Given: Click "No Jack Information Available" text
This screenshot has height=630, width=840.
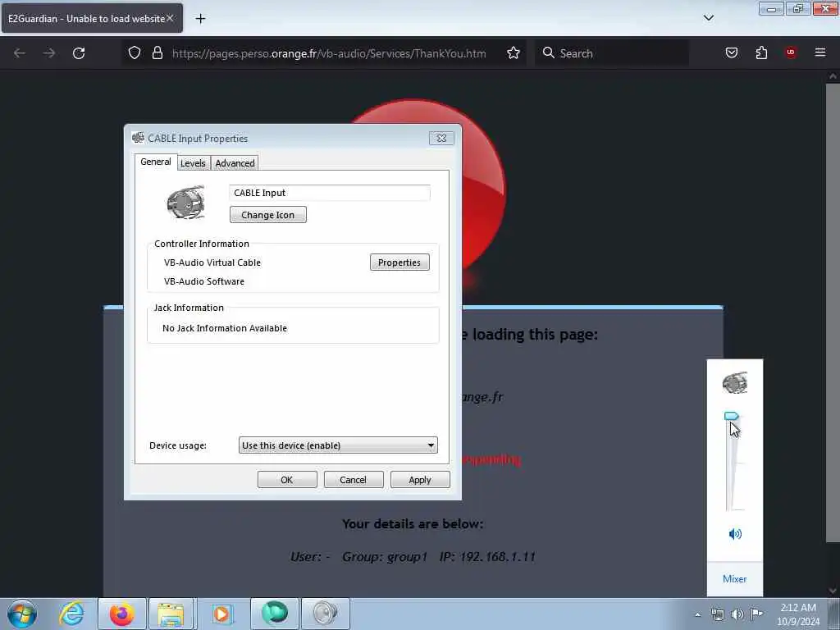Looking at the screenshot, I should [225, 328].
